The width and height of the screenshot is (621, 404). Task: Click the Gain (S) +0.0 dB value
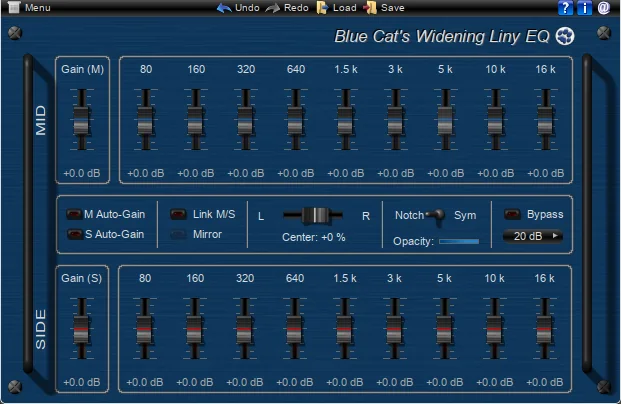[x=82, y=382]
